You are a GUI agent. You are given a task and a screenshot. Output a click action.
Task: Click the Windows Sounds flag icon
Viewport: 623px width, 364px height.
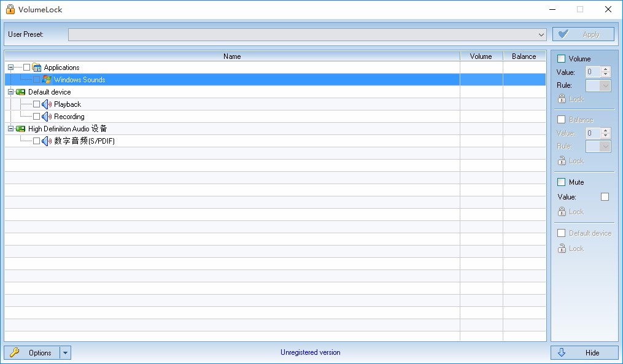click(47, 80)
